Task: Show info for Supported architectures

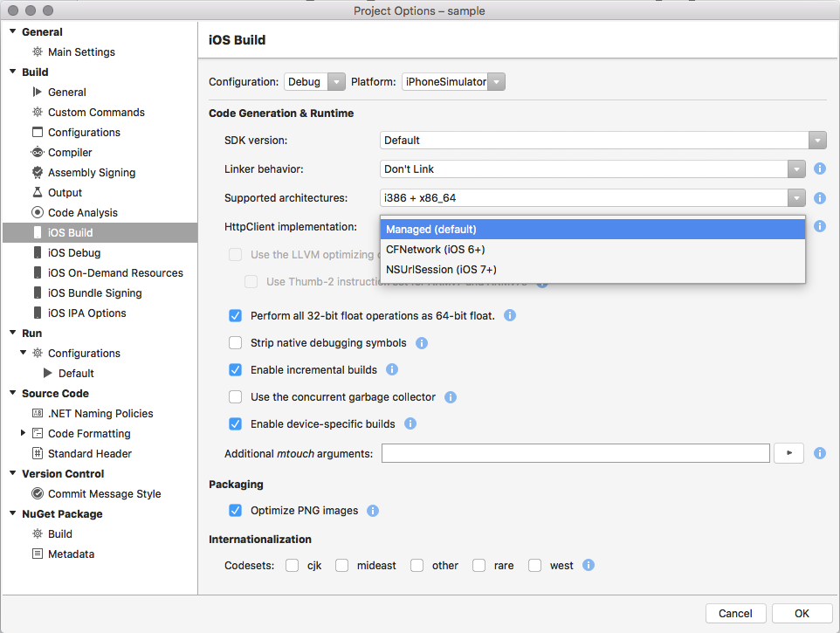Action: 820,198
